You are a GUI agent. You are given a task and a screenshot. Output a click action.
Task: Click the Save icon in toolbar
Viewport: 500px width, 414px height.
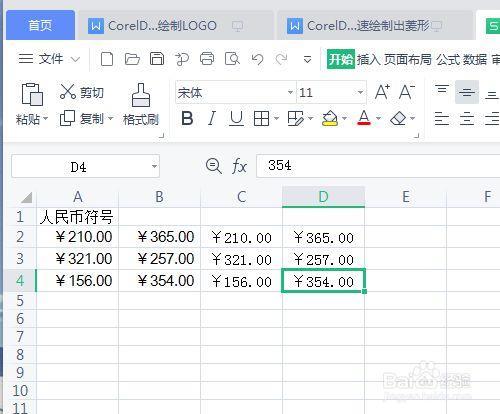(x=157, y=59)
